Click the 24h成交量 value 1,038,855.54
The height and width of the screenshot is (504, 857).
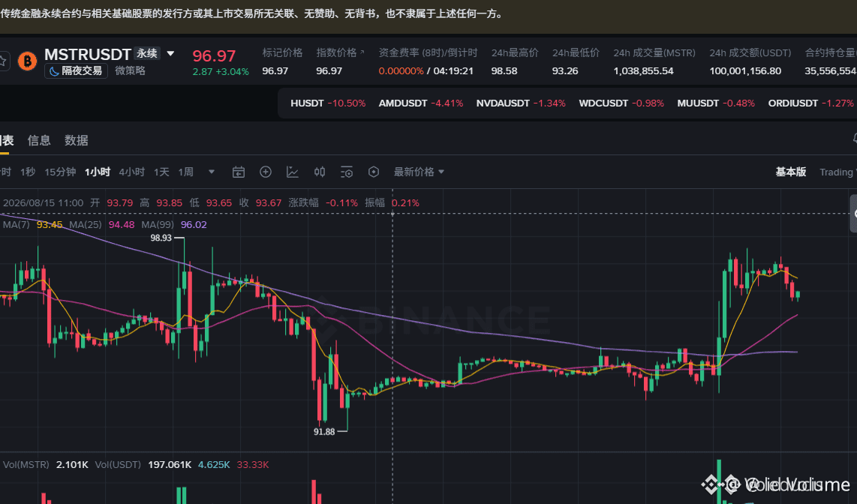click(643, 71)
